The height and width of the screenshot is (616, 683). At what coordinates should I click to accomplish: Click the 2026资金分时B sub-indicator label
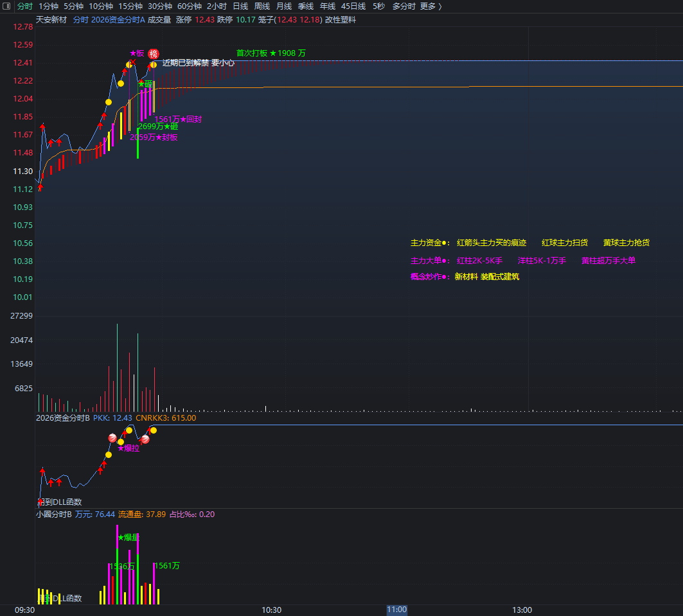[63, 418]
